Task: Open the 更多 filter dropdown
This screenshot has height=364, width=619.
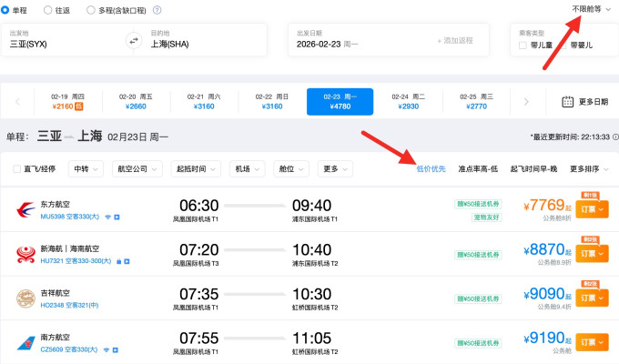Action: [x=335, y=169]
